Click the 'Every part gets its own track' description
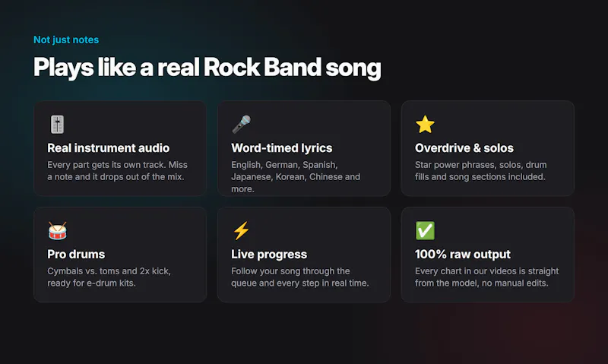This screenshot has height=364, width=608. pyautogui.click(x=117, y=170)
